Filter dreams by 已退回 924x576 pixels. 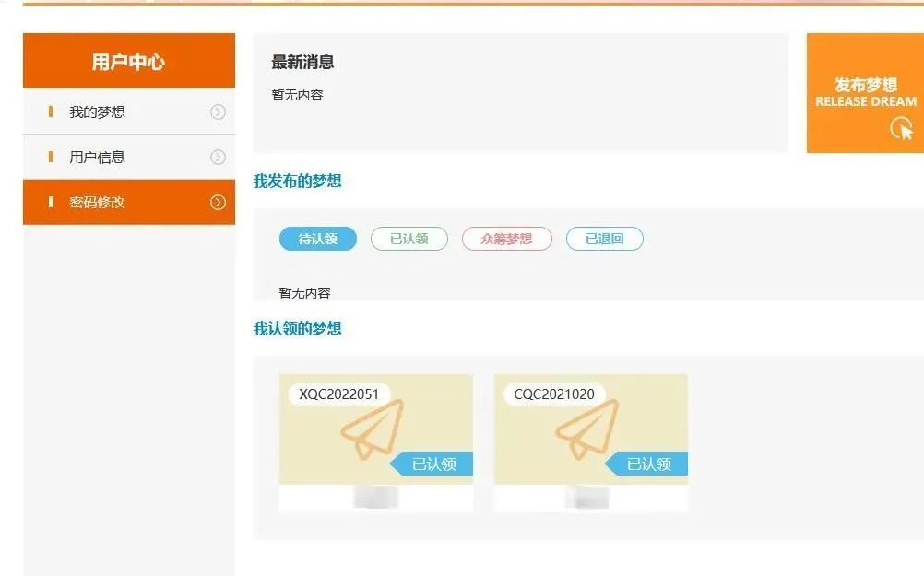(x=604, y=239)
